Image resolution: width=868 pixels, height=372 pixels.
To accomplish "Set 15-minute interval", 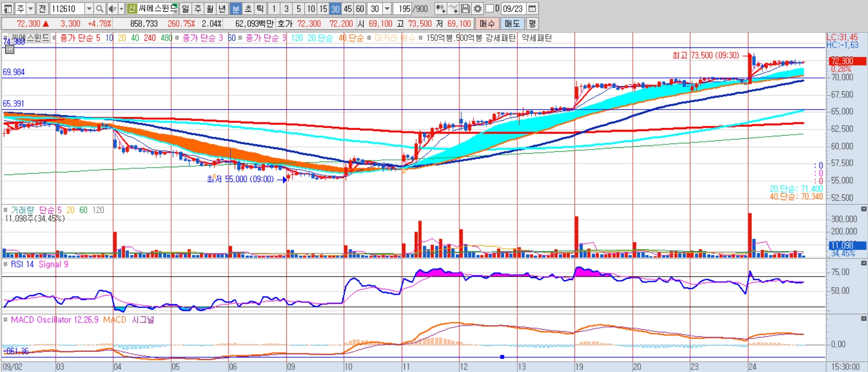I will pos(323,9).
